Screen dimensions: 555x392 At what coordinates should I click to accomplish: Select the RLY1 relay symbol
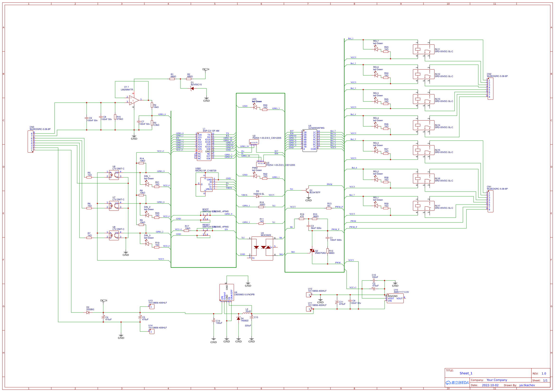point(423,50)
